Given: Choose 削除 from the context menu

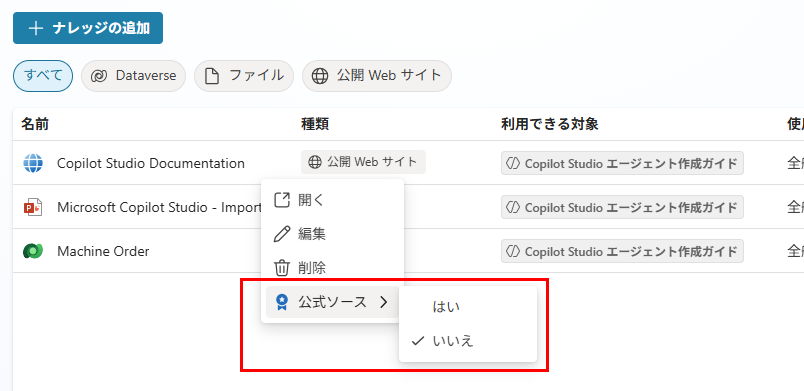Looking at the screenshot, I should [332, 268].
